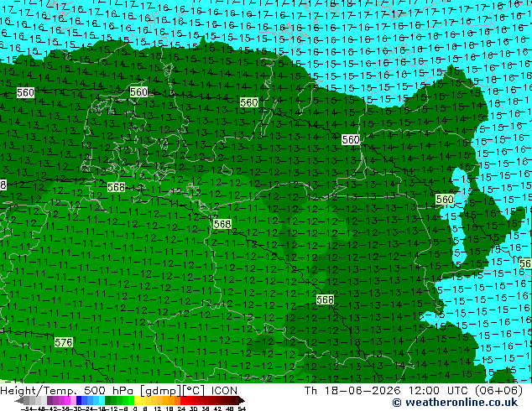The width and height of the screenshot is (532, 411).
Task: Click the dark blue legend swatch
Action: click(79, 400)
